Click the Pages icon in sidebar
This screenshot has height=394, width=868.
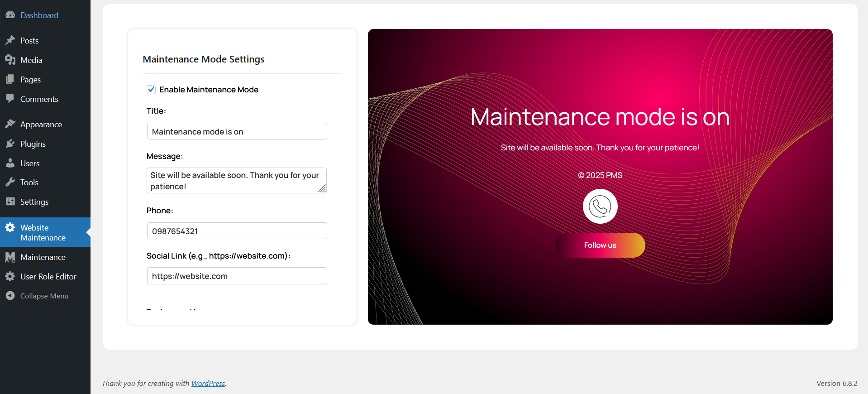coord(10,79)
